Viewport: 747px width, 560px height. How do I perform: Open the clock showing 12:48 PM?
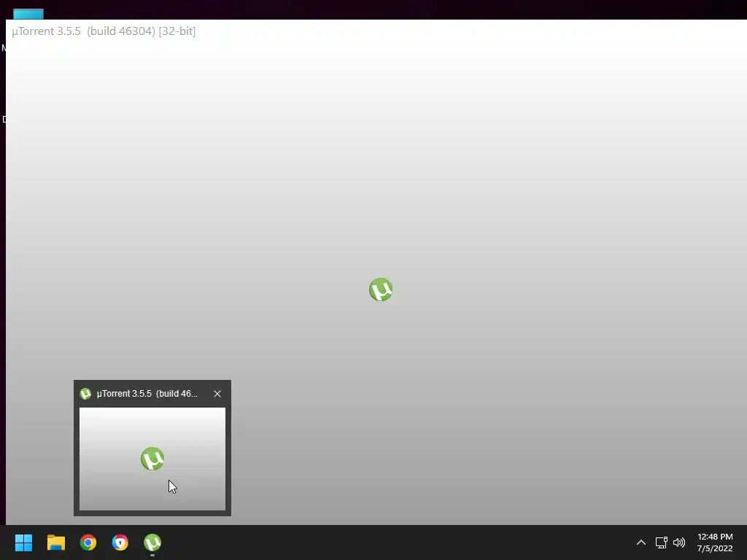click(715, 542)
